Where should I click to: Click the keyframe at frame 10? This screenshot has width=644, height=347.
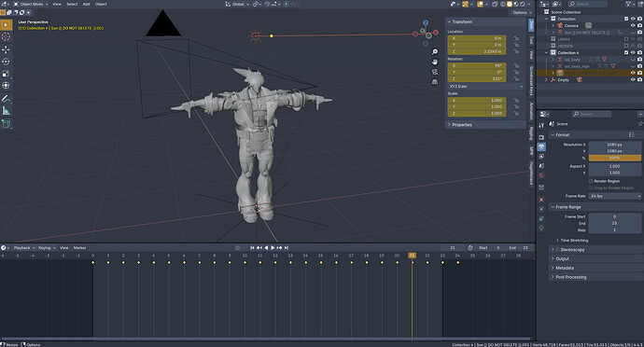245,262
